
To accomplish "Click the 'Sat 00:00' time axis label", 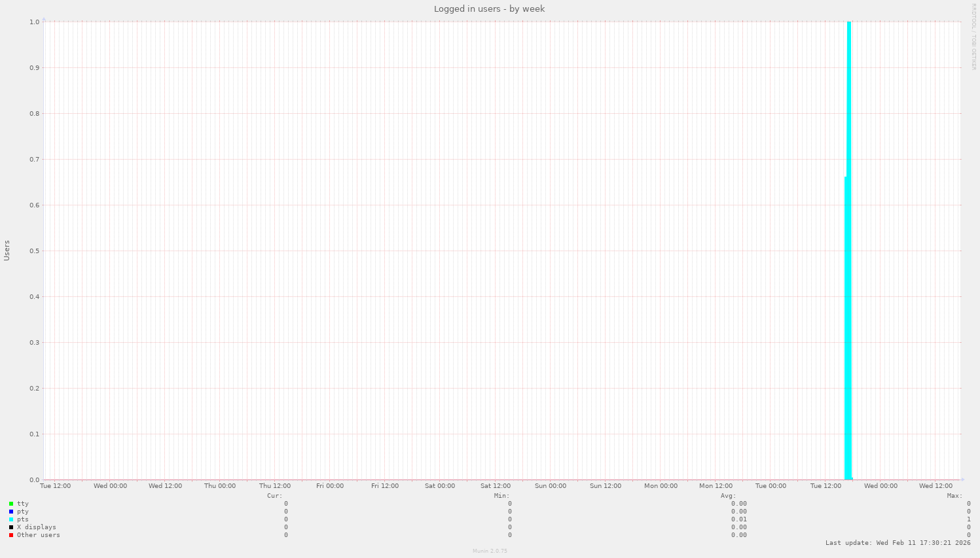I will click(439, 486).
